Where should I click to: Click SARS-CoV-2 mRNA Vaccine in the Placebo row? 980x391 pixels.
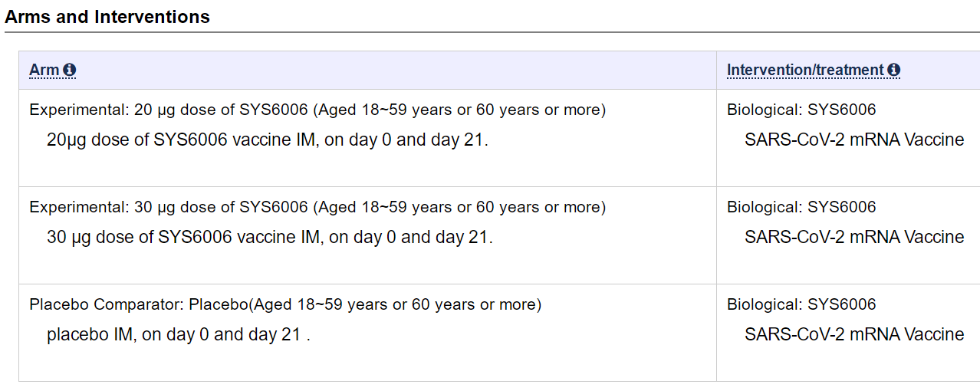(x=854, y=335)
